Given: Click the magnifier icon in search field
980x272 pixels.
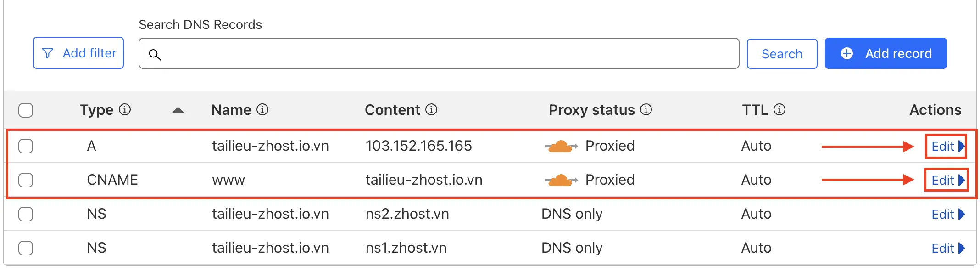Looking at the screenshot, I should click(155, 55).
